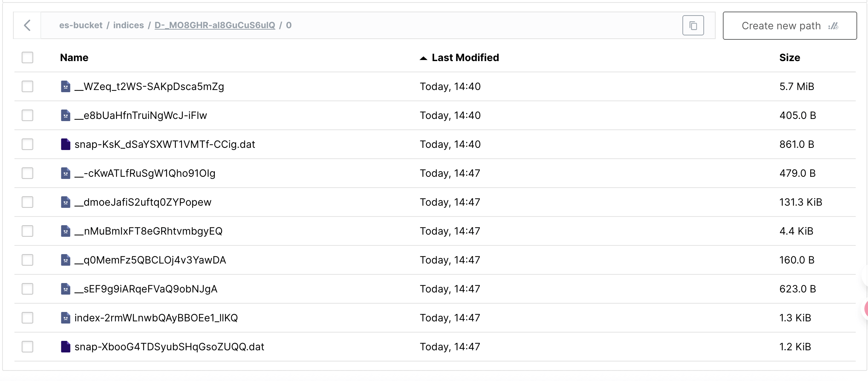
Task: Click file icon of __dmoeJafiS2uftq0ZYPopew
Action: pos(65,202)
